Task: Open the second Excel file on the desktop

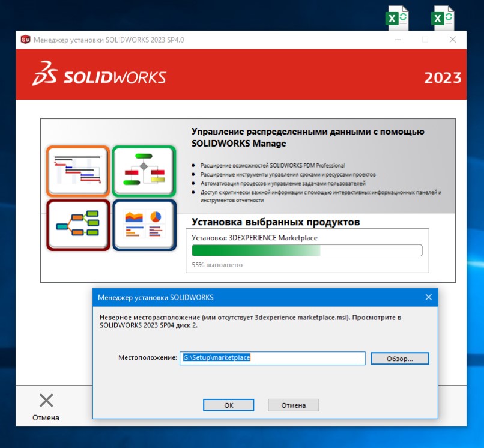Action: click(x=443, y=18)
